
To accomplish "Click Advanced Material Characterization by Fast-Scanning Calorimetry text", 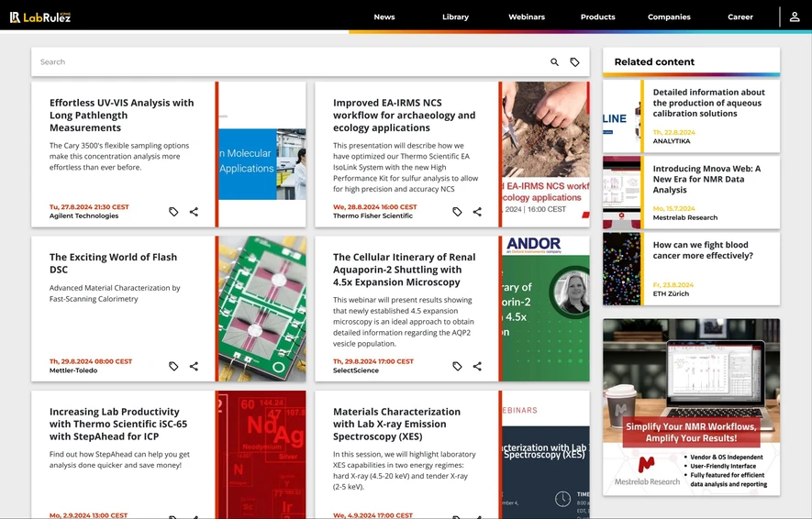I will pos(115,293).
